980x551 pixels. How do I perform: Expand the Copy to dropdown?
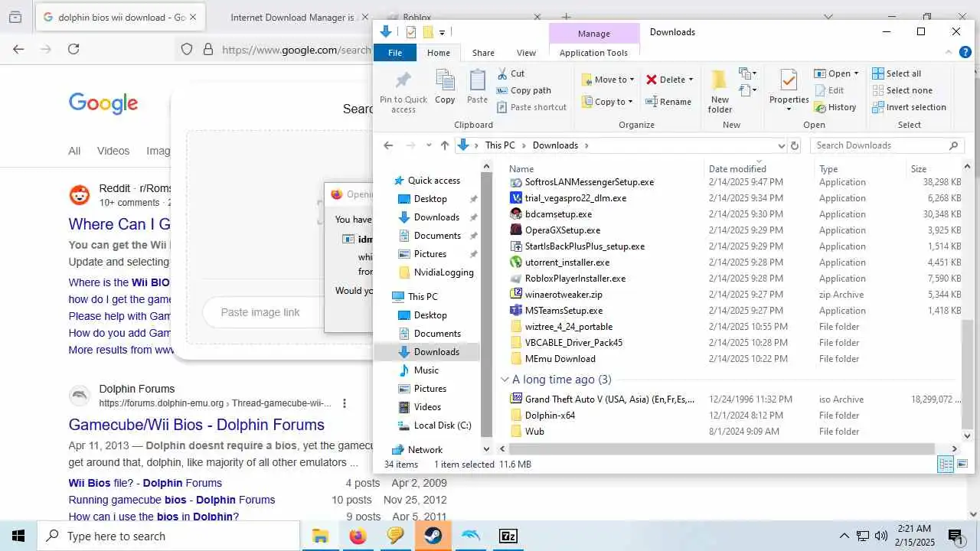[630, 102]
